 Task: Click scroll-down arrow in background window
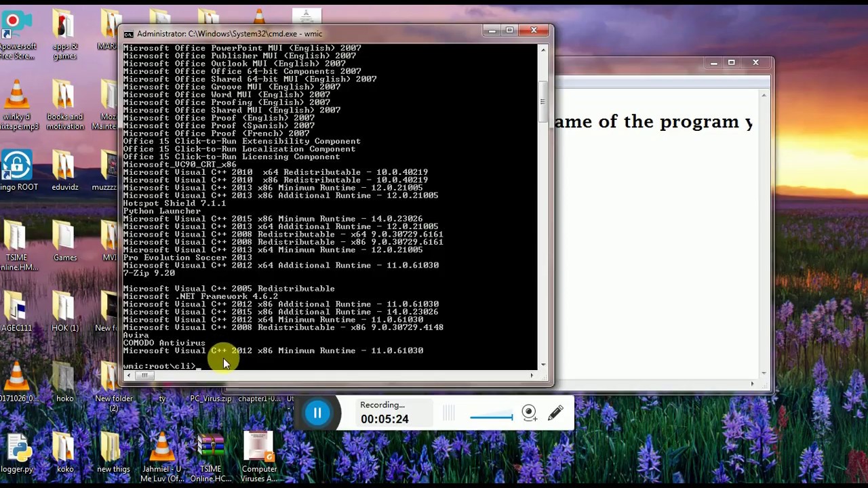click(764, 373)
